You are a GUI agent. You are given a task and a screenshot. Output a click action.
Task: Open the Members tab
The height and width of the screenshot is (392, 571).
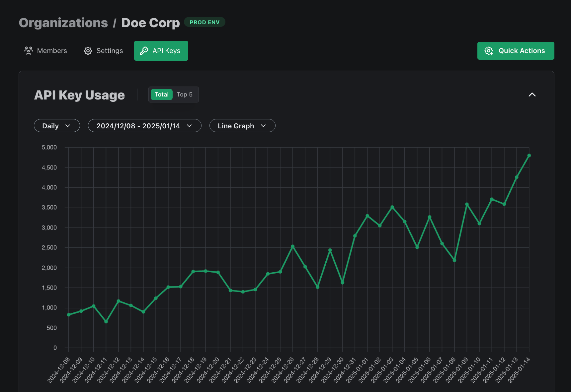tap(46, 51)
